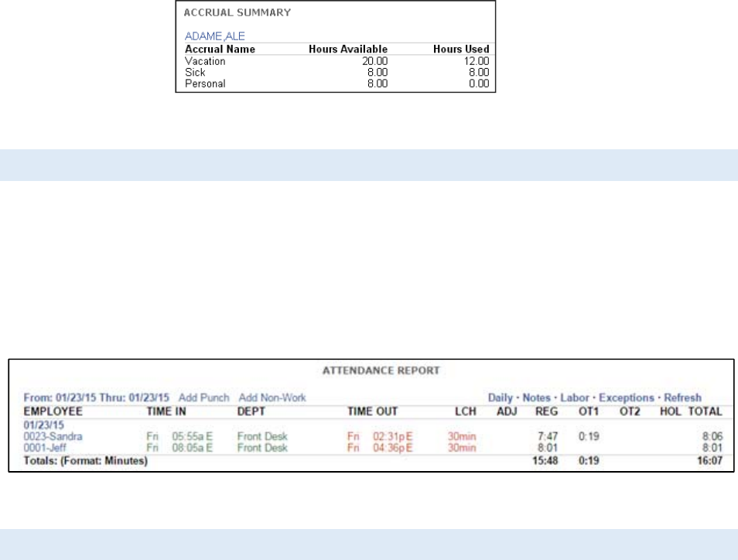Viewport: 738px width, 560px height.
Task: Click the Add Non-Work link
Action: click(x=272, y=398)
